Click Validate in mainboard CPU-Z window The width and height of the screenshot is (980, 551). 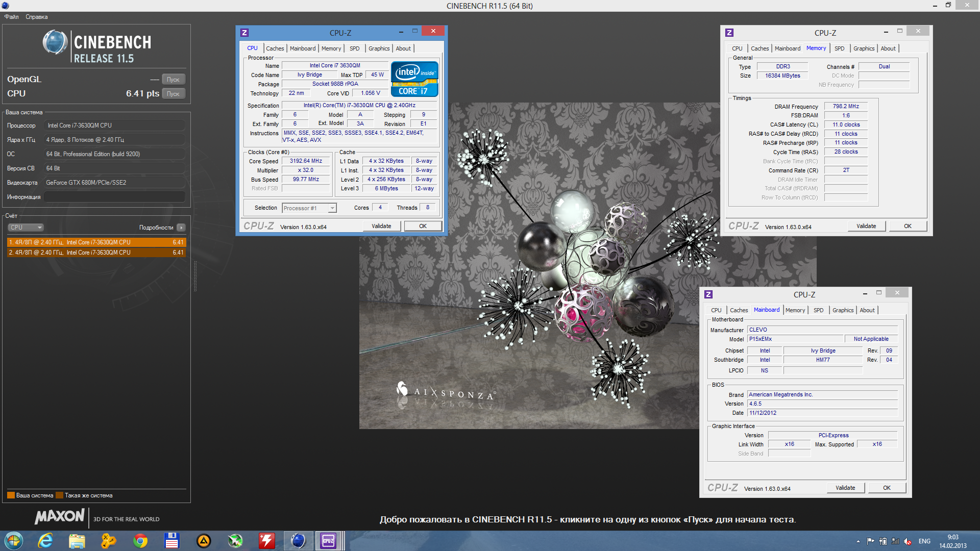845,488
